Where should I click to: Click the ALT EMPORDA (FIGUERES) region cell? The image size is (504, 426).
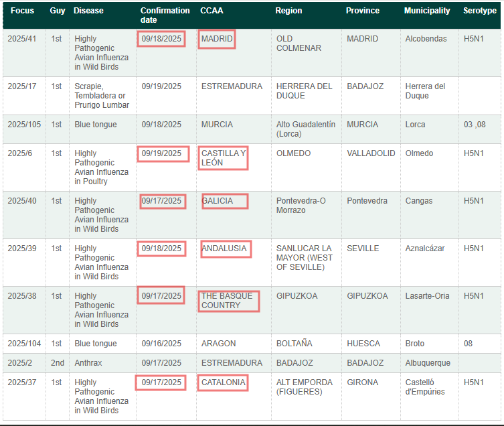(304, 387)
